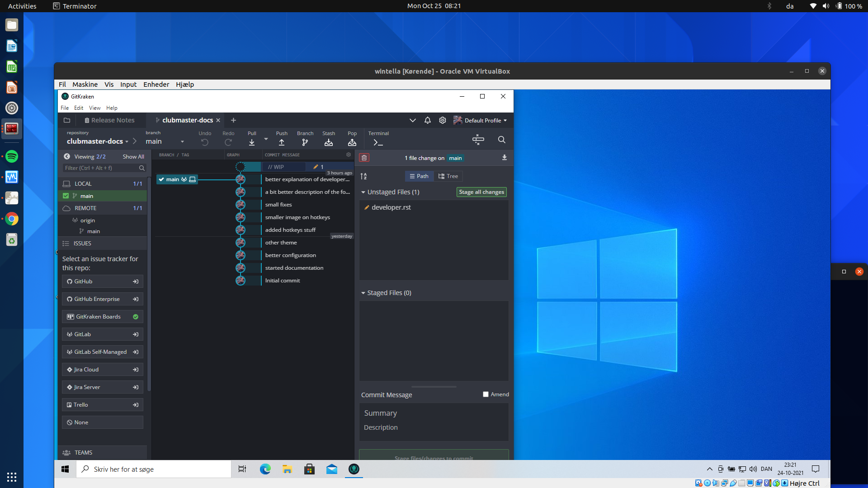868x488 pixels.
Task: Open the View menu in GitKraken
Action: point(94,108)
